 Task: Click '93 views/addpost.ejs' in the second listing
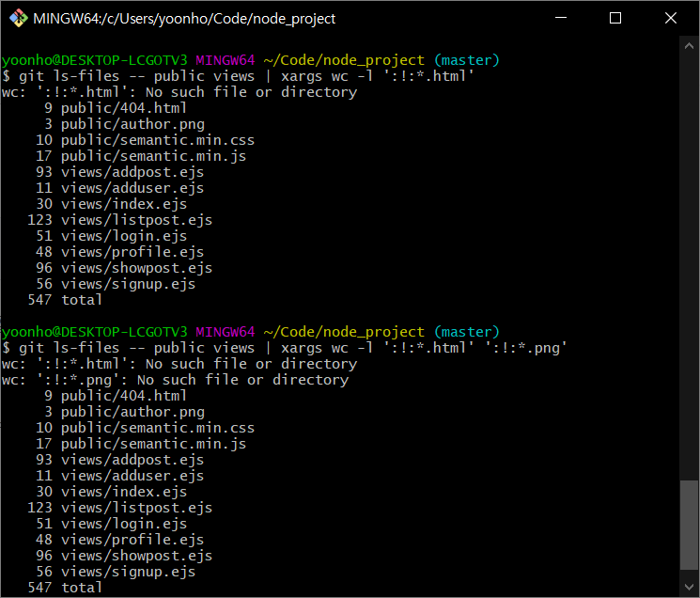pyautogui.click(x=119, y=460)
